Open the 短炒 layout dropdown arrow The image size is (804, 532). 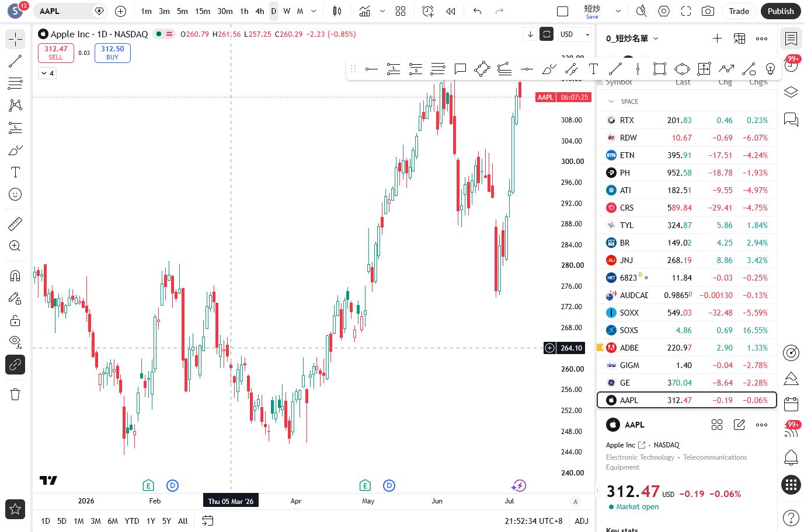618,11
